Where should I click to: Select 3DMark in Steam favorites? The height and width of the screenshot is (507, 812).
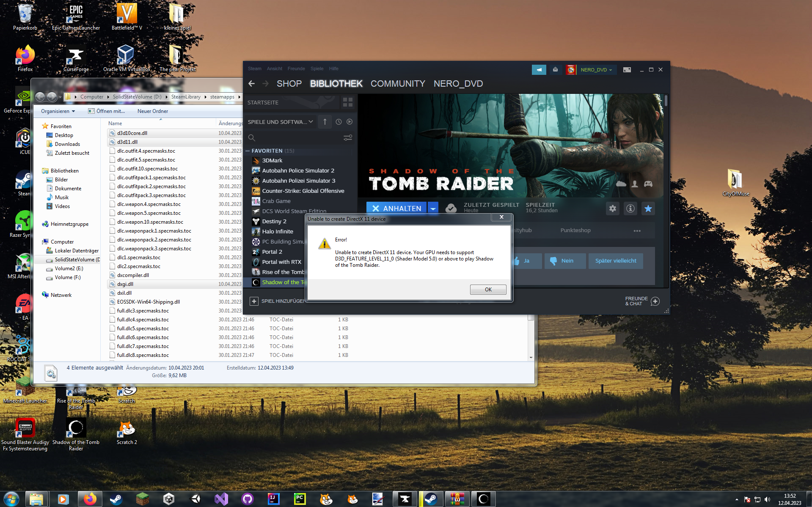(x=272, y=161)
